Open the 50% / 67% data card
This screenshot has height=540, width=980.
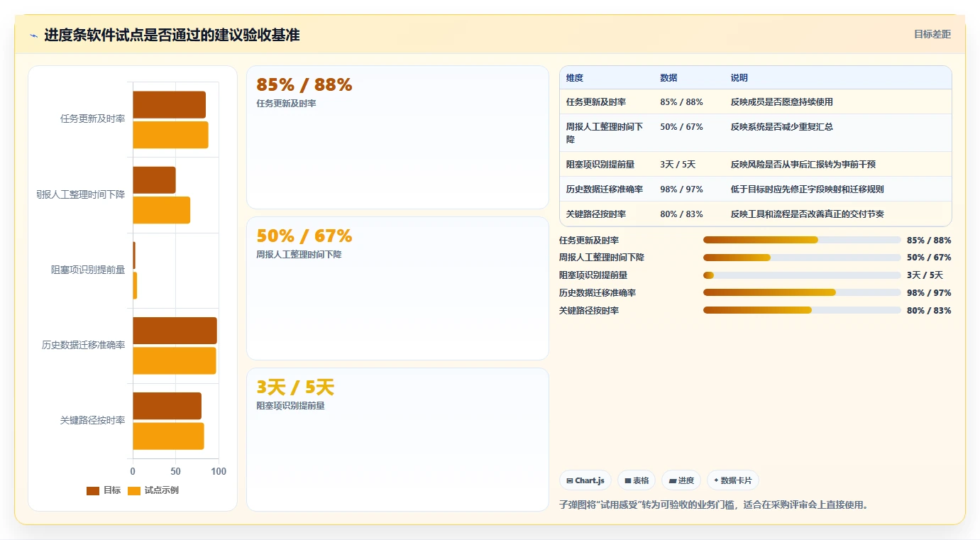pos(397,289)
